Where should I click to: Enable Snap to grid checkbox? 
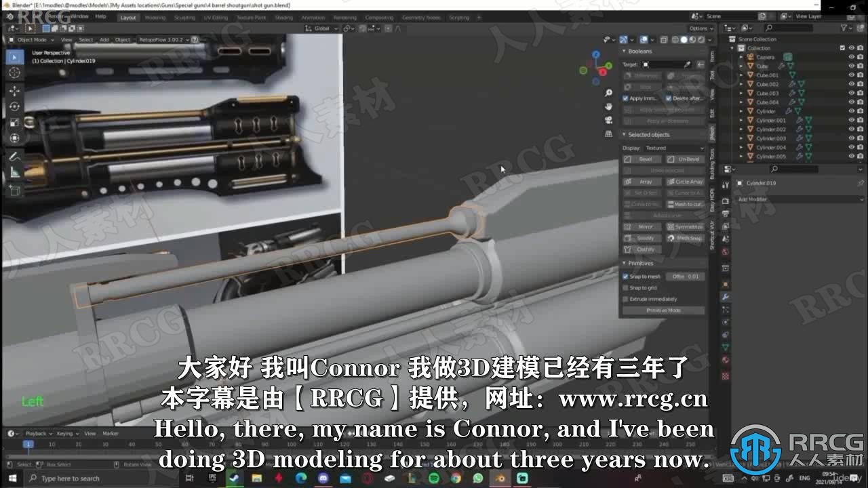click(x=625, y=288)
